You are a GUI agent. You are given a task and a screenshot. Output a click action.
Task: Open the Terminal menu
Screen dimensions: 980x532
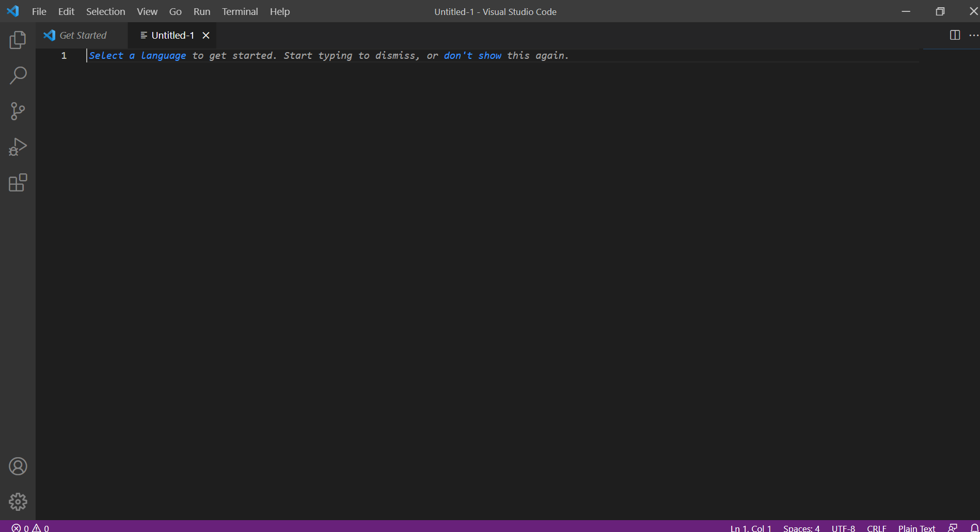[240, 11]
